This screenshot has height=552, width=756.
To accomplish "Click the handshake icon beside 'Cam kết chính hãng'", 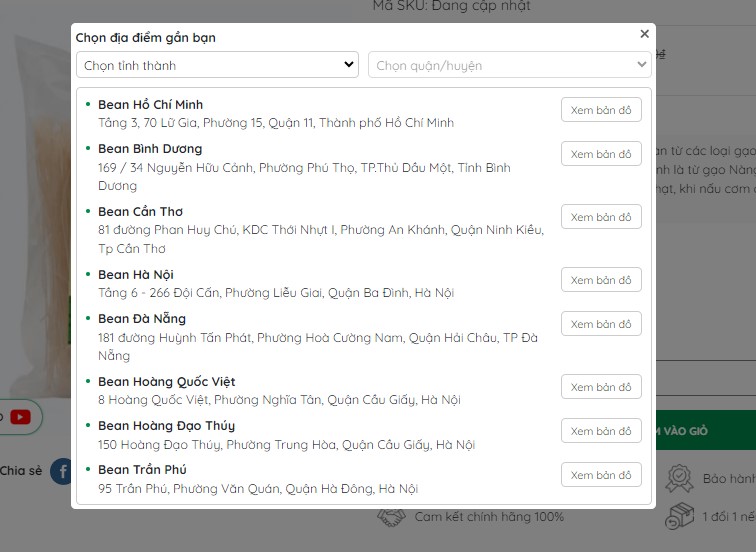I will coord(391,517).
